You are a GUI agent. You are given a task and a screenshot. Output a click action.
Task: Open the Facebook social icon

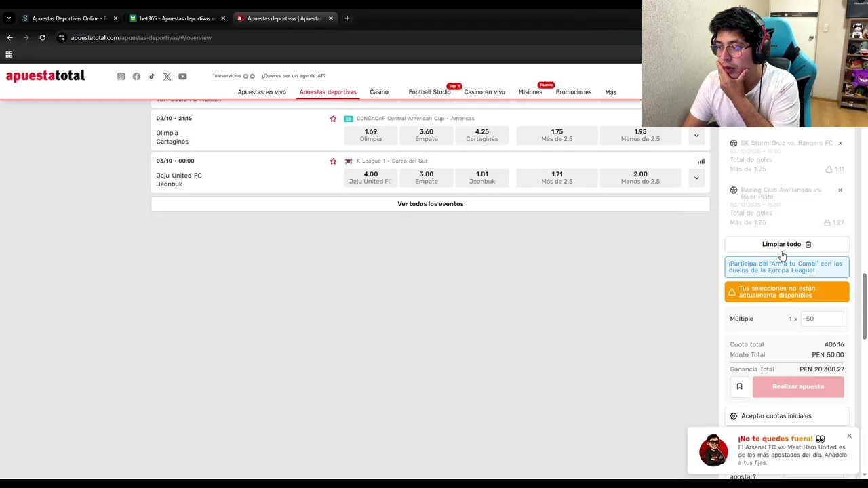136,77
